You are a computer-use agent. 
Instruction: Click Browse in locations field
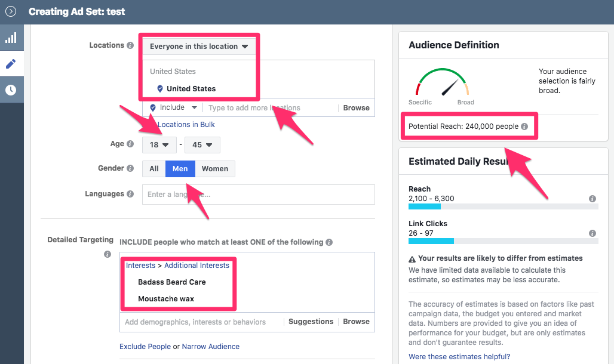click(357, 108)
